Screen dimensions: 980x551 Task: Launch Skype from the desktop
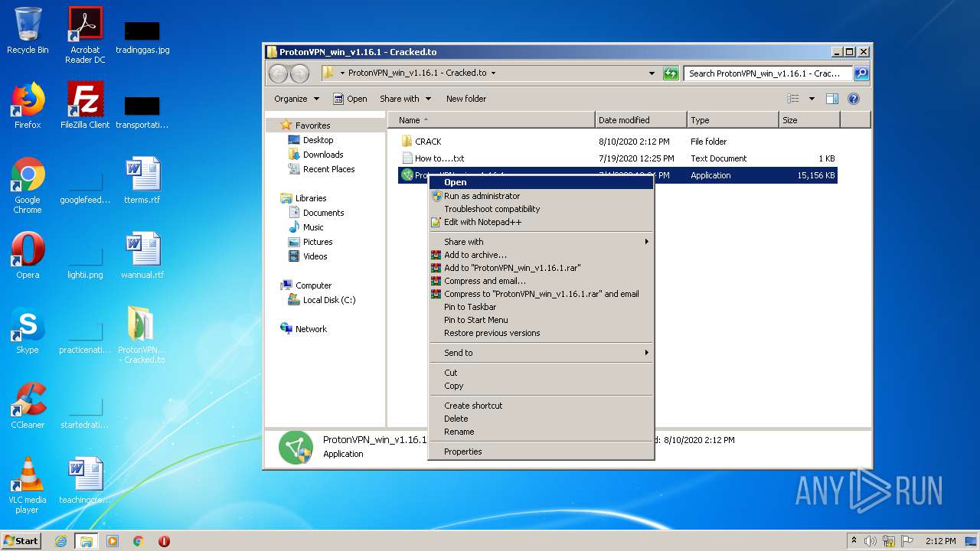point(28,331)
